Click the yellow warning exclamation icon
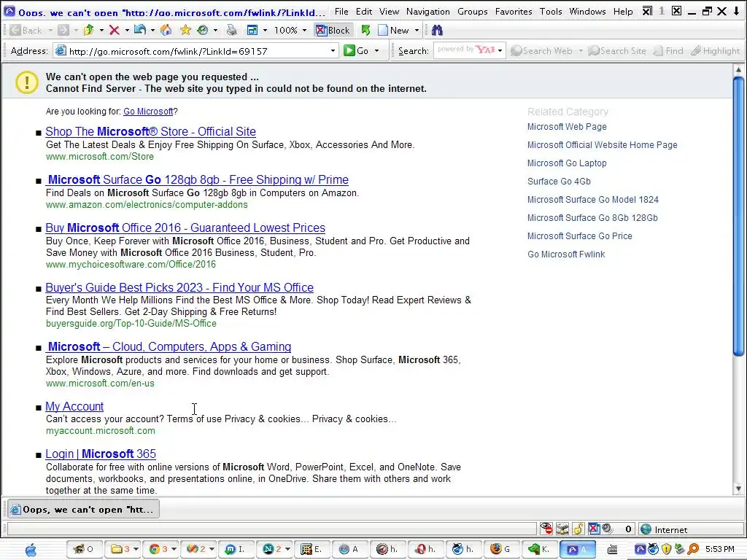This screenshot has height=560, width=747. click(27, 82)
